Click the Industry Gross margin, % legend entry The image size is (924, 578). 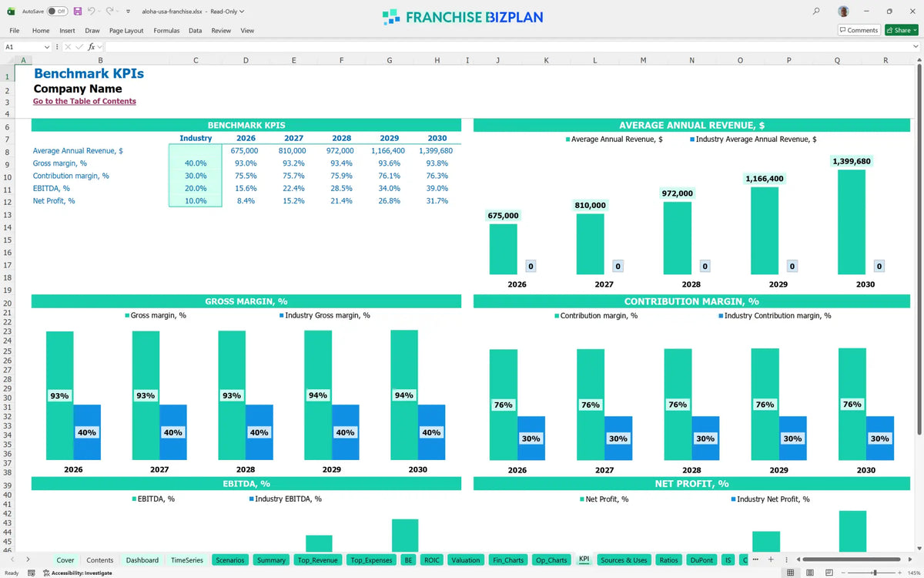pos(324,315)
